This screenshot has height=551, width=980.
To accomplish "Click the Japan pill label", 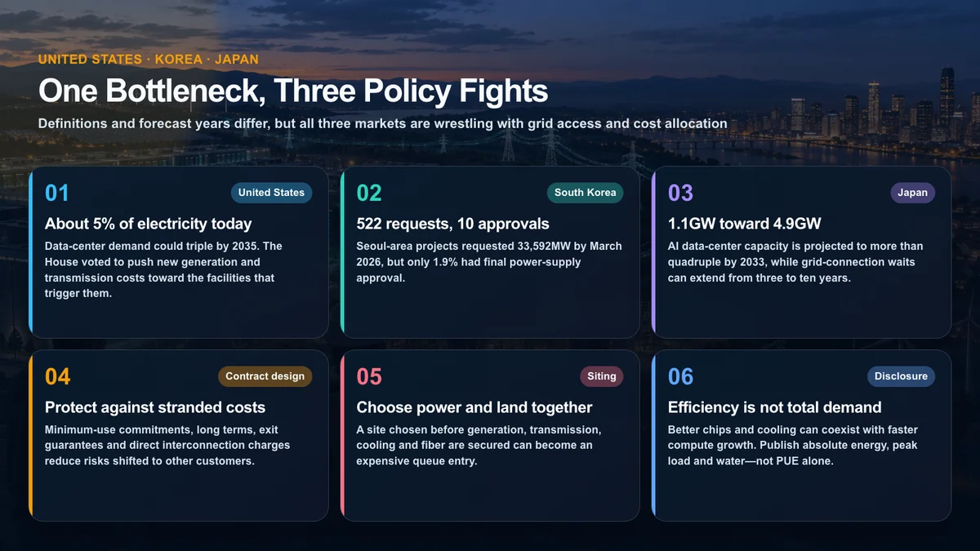I will coord(912,193).
